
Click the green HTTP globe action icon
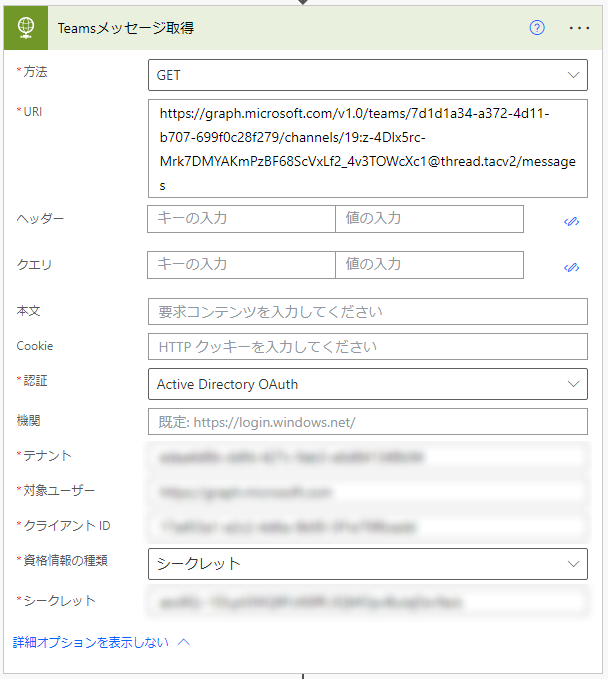click(x=26, y=28)
